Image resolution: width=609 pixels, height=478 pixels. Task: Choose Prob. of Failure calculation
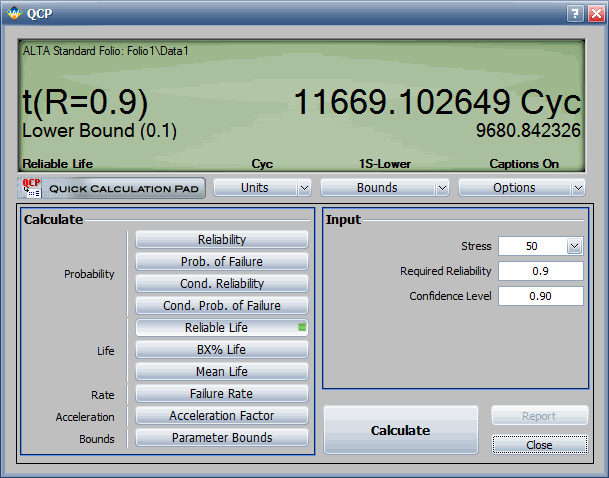221,262
